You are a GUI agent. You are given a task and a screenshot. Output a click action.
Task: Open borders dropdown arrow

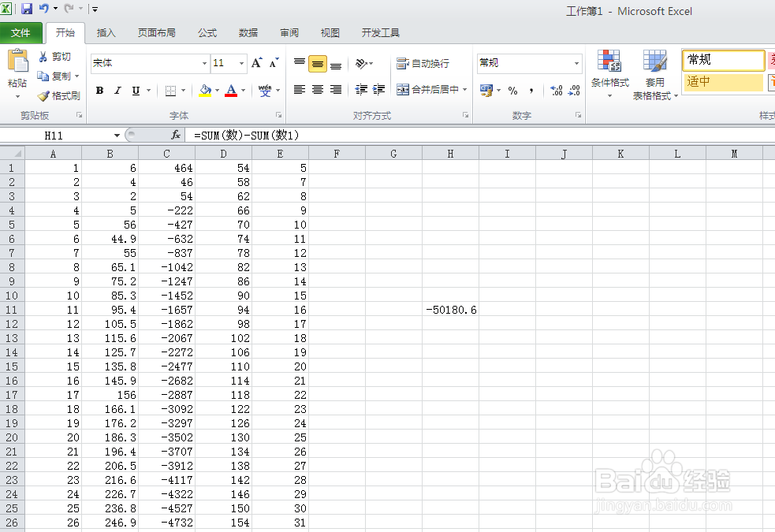[x=184, y=91]
